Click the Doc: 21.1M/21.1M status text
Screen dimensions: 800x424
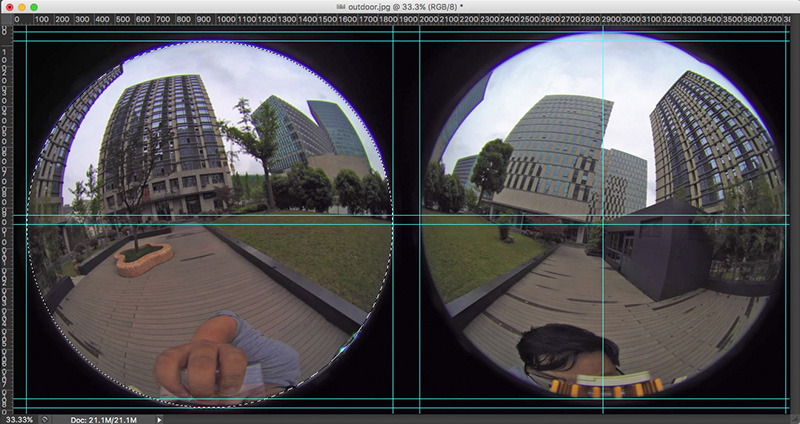(x=104, y=420)
